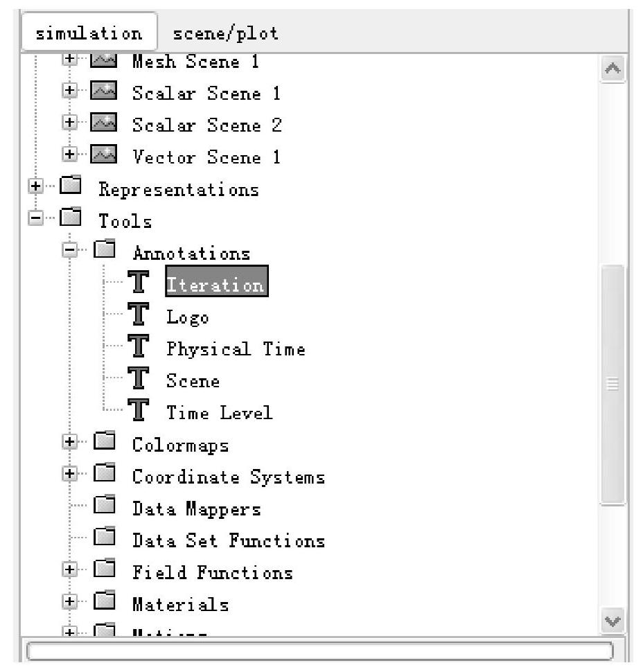Viewport: 643px width, 672px height.
Task: Click the scrollbar up arrow
Action: [613, 68]
